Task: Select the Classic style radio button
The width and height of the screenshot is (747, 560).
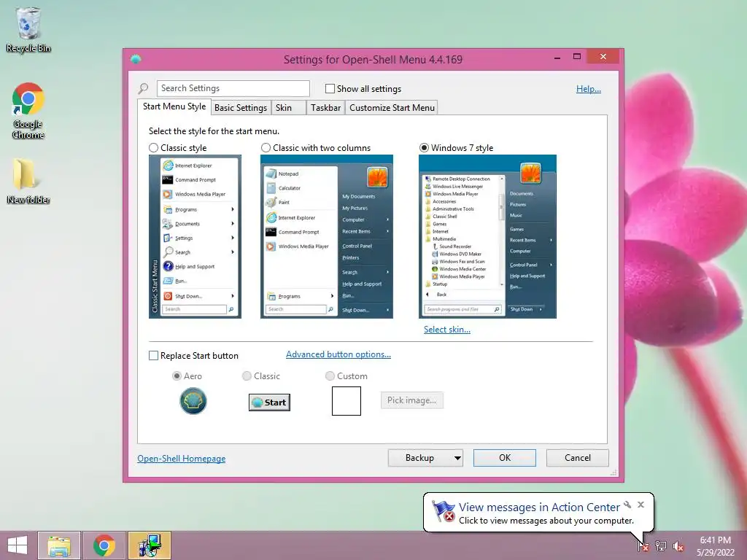Action: click(153, 147)
